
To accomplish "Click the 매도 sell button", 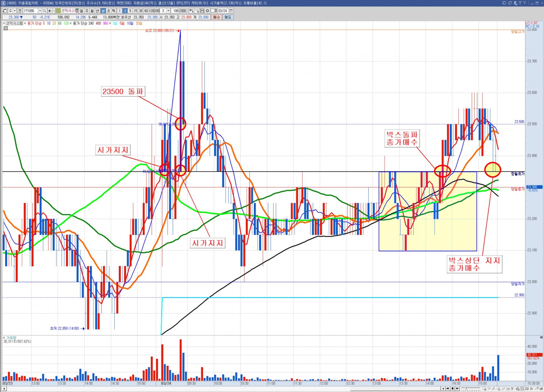I will pos(228,17).
